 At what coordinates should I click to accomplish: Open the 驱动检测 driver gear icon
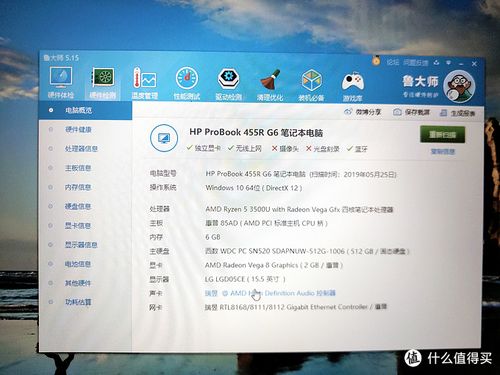pos(228,84)
